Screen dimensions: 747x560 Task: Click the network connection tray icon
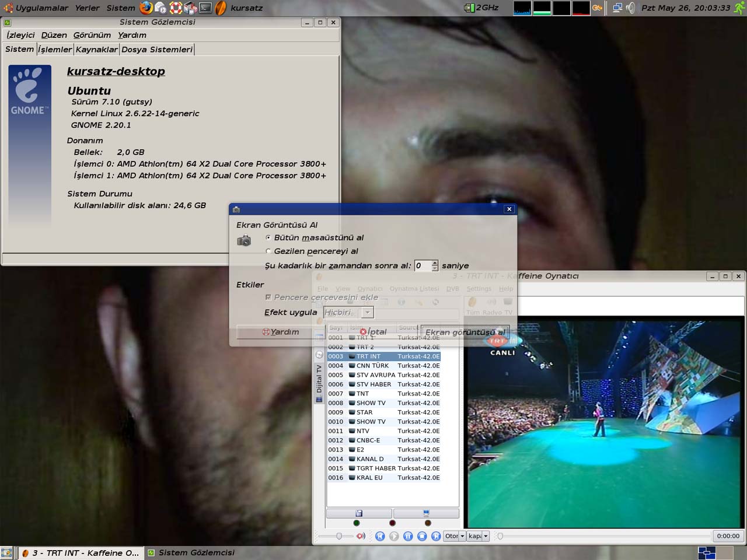click(617, 8)
